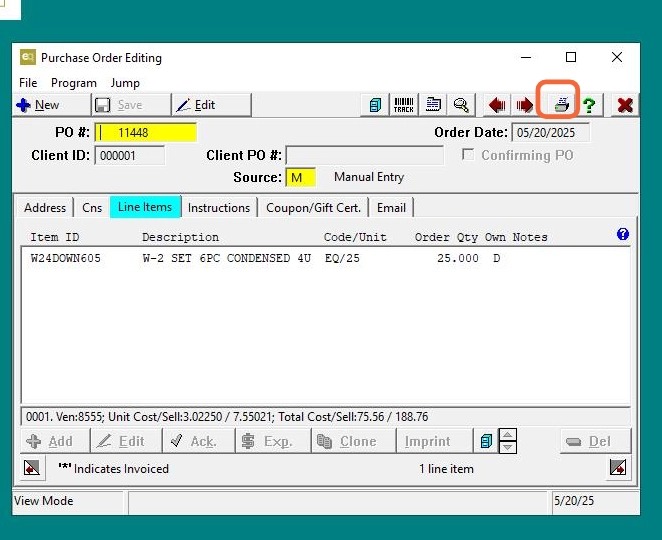
Task: Click bottom-right red arrow corner icon
Action: tap(618, 468)
